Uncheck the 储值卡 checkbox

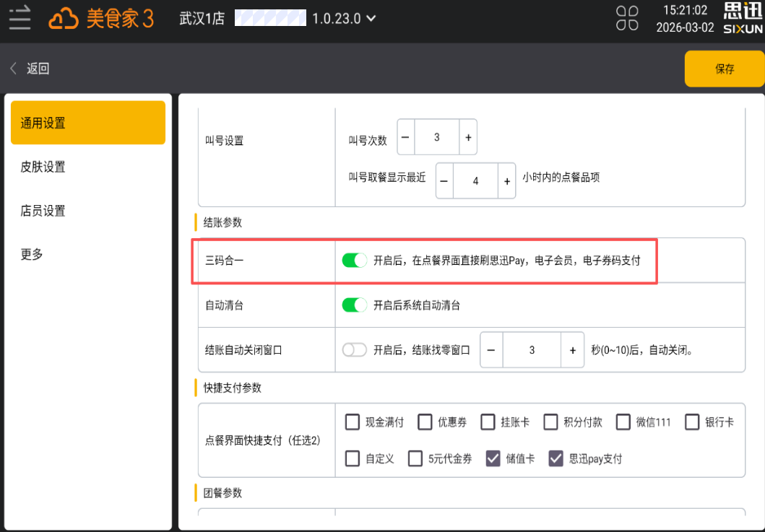click(493, 458)
